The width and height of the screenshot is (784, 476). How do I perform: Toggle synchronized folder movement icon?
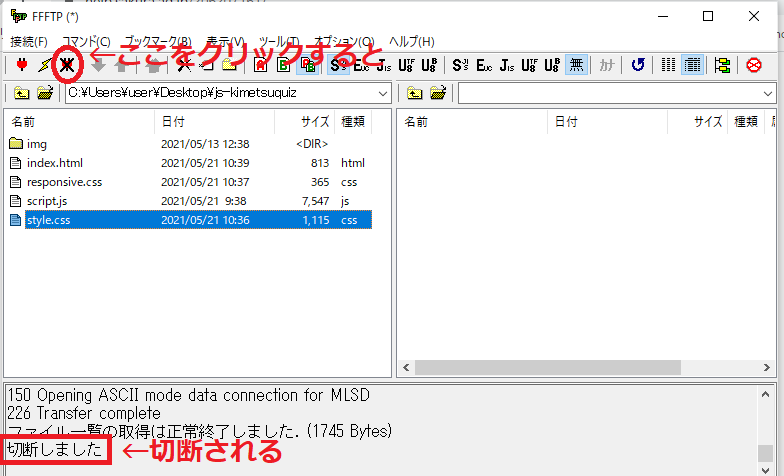click(722, 64)
